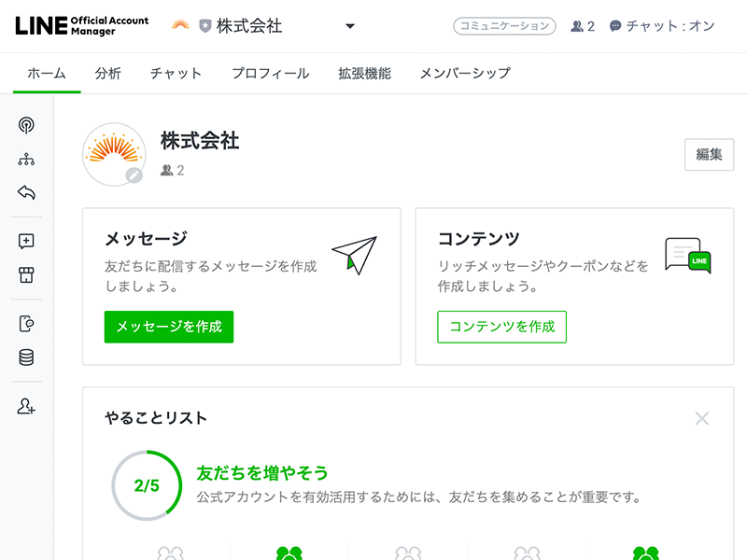747x560 pixels.
Task: Click the コンテンツを作成 button
Action: click(x=501, y=327)
